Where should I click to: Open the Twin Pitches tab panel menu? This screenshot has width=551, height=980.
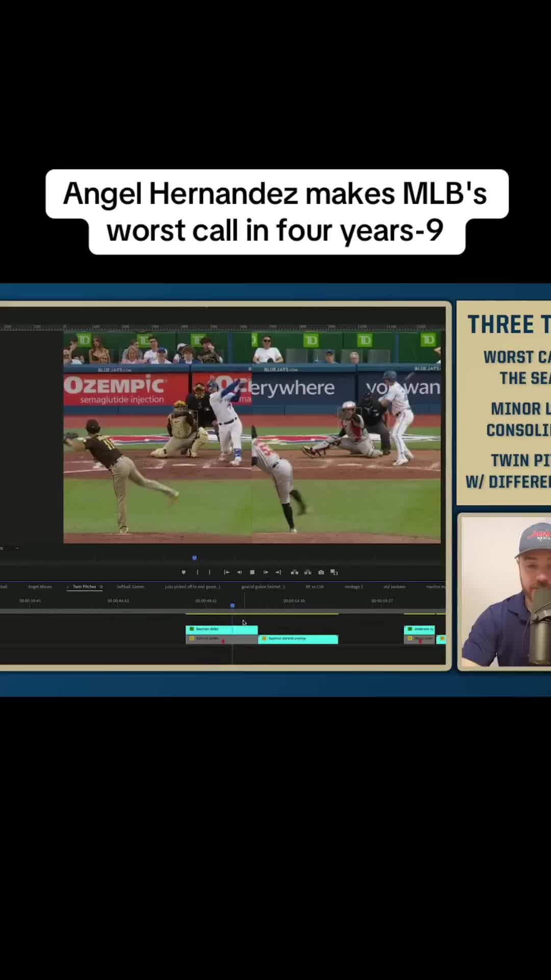coord(101,586)
